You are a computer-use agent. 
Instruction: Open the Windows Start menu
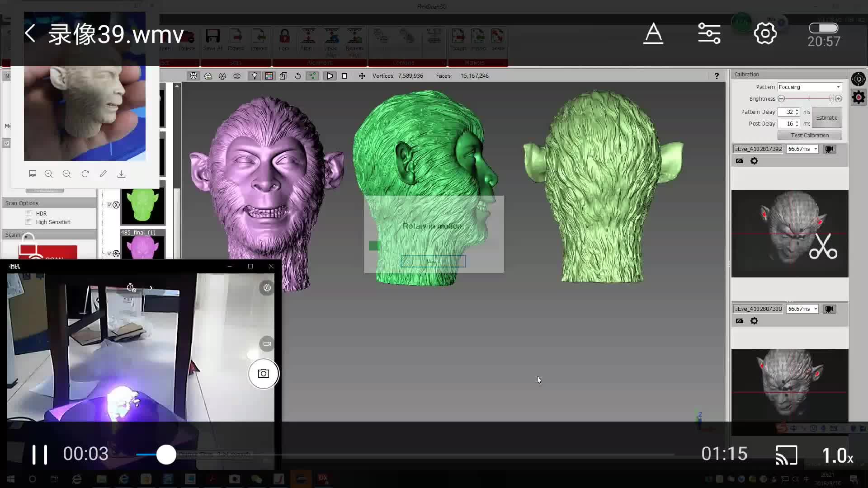click(x=11, y=479)
